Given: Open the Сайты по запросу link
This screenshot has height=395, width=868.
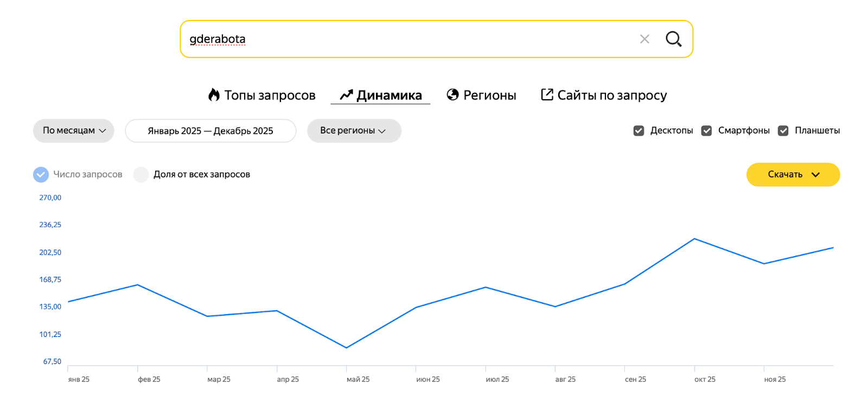Looking at the screenshot, I should 612,95.
